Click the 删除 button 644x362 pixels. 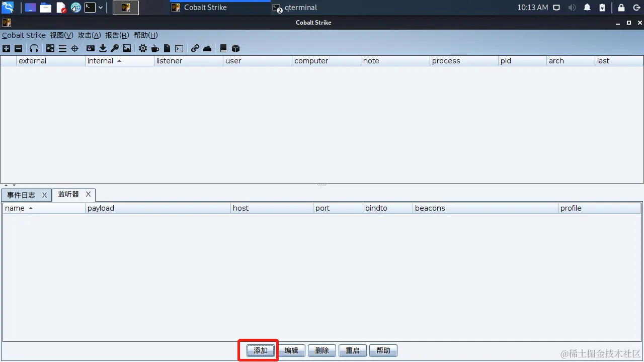[322, 350]
